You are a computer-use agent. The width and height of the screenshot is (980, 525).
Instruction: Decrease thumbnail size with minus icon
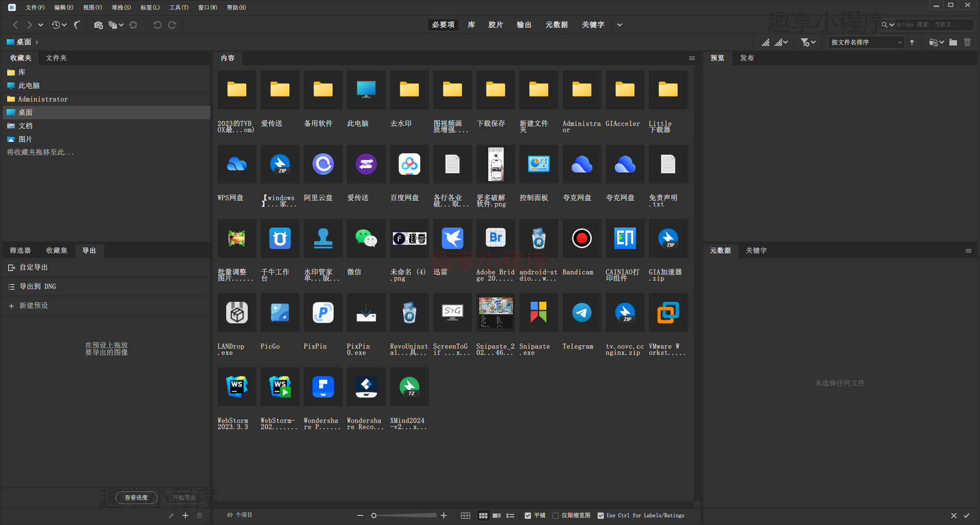click(360, 515)
